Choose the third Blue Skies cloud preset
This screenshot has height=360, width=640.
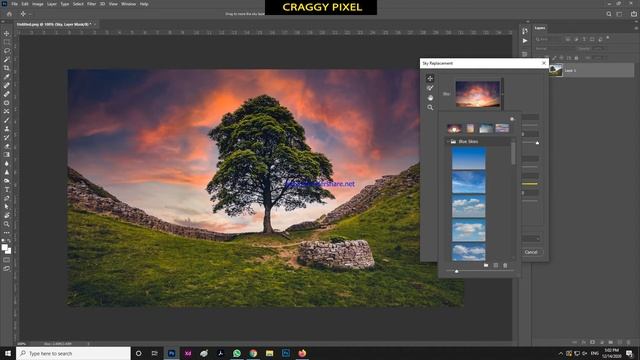pos(469,206)
